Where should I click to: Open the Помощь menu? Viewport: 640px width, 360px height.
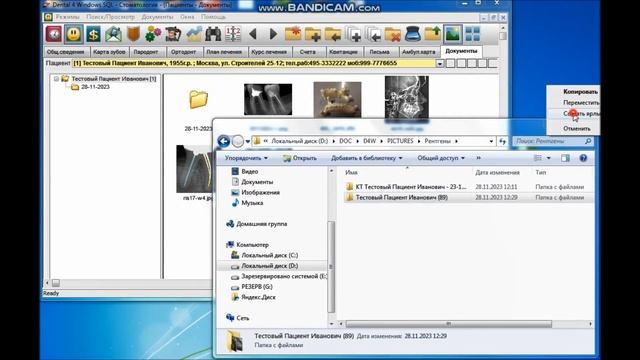pyautogui.click(x=213, y=17)
